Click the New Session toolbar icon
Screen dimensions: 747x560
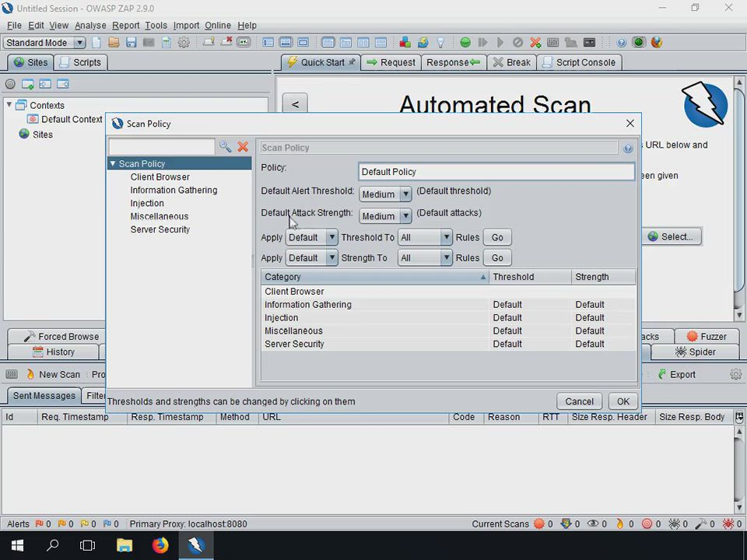tap(97, 43)
